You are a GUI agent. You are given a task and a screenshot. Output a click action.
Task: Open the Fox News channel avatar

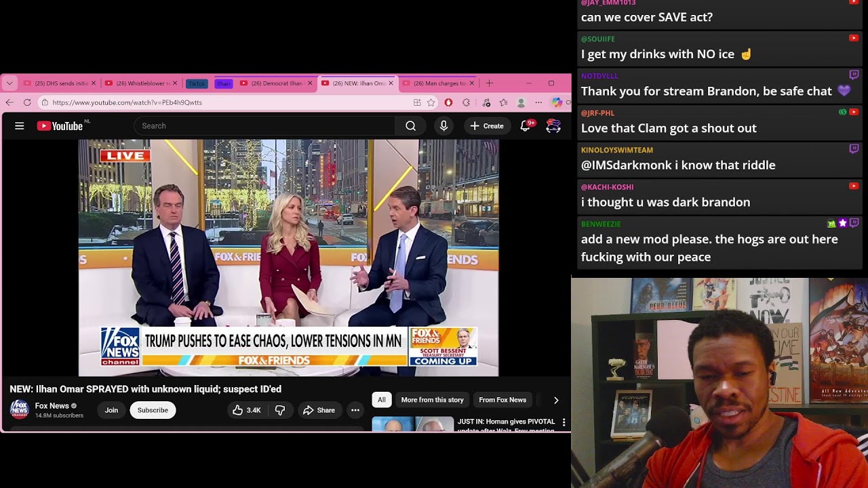[19, 409]
